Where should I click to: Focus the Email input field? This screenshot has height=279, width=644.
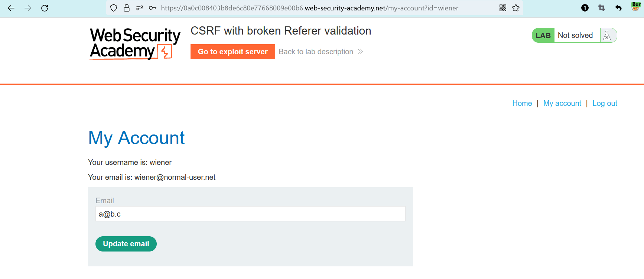pyautogui.click(x=250, y=214)
